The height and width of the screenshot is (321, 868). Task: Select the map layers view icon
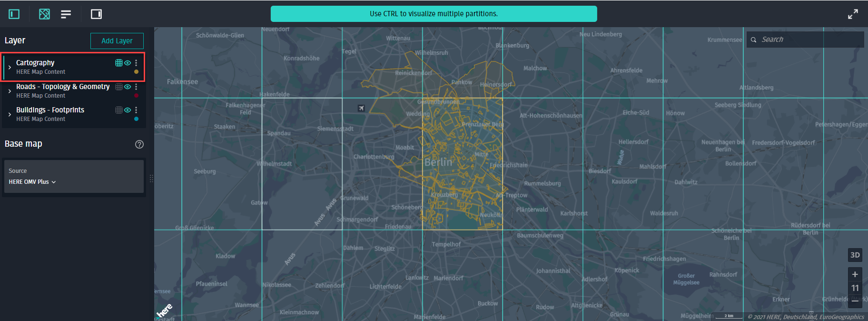point(44,14)
